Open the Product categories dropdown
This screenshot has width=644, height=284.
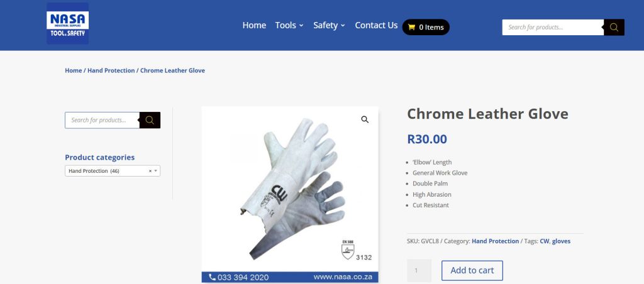tap(156, 171)
